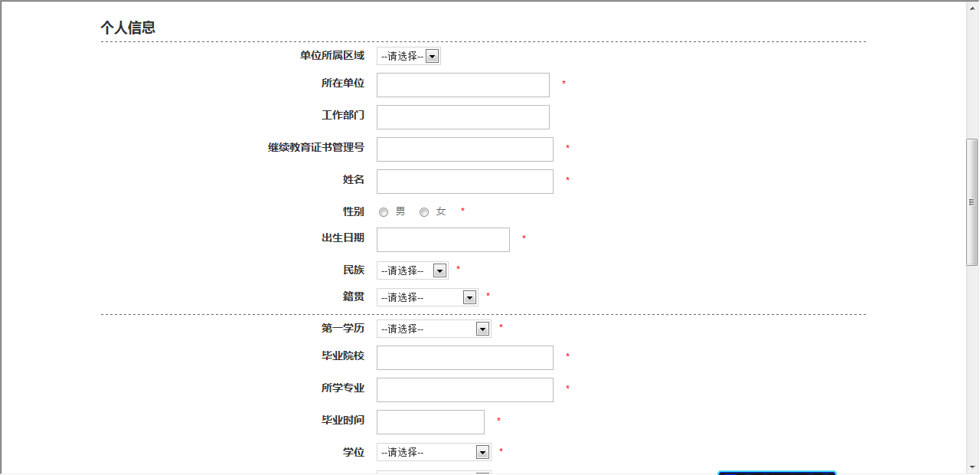The image size is (980, 475).
Task: Click the 所在单位 text field
Action: click(x=462, y=85)
